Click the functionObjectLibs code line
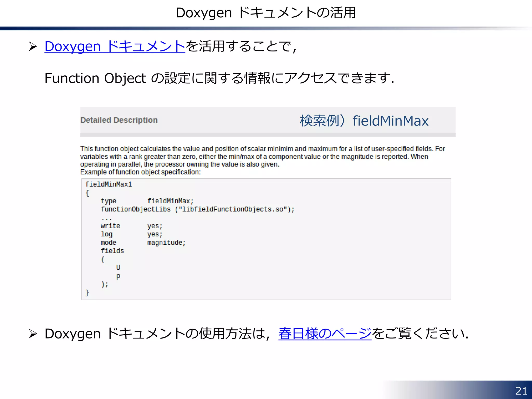The width and height of the screenshot is (532, 399). 197,209
